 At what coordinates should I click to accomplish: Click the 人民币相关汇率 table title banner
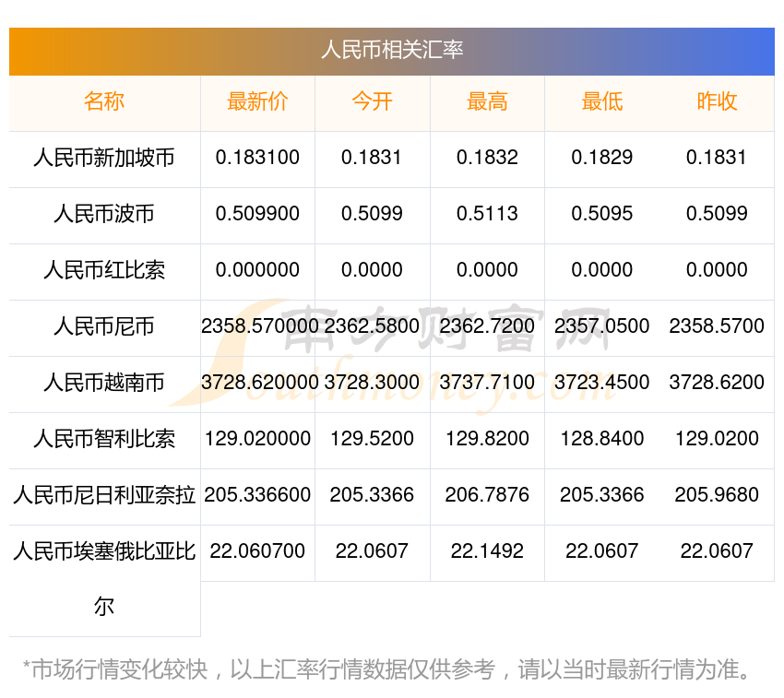[392, 50]
